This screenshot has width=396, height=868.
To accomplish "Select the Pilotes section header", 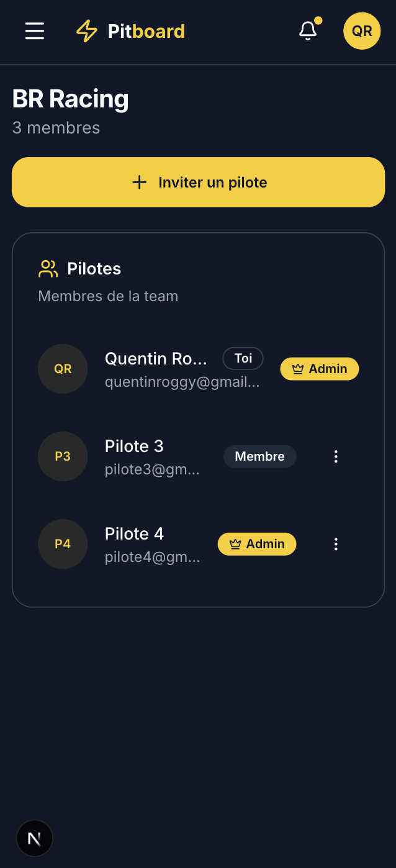I will pyautogui.click(x=94, y=268).
